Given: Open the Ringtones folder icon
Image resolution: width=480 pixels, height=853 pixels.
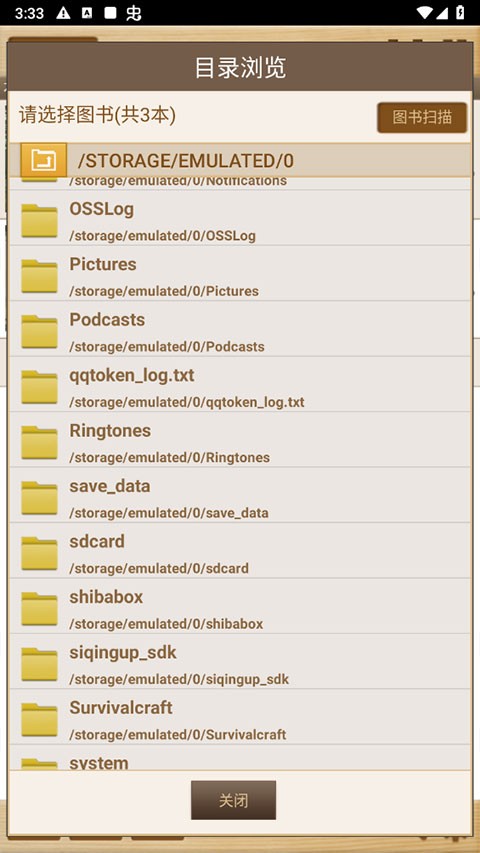Looking at the screenshot, I should pyautogui.click(x=39, y=443).
